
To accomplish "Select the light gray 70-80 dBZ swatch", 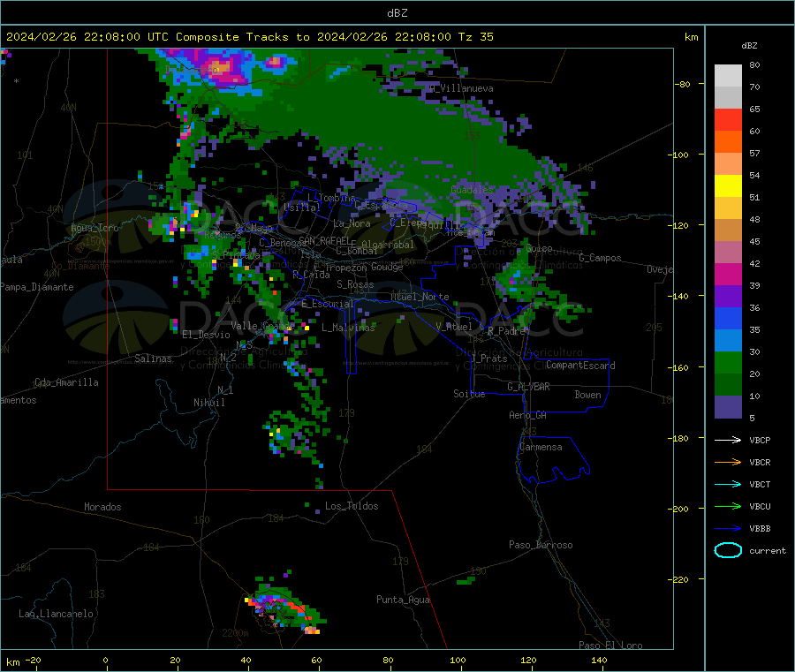I will pos(728,76).
